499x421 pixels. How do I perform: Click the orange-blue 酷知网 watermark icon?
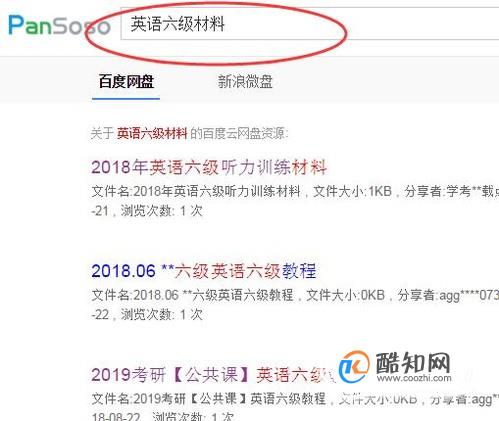tap(354, 366)
